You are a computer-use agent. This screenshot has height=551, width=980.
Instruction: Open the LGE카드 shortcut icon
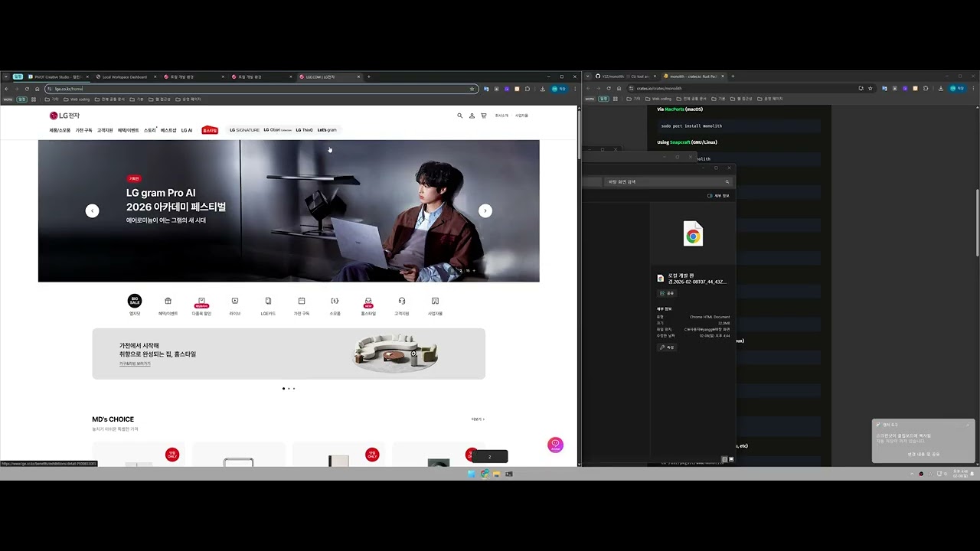click(x=268, y=301)
